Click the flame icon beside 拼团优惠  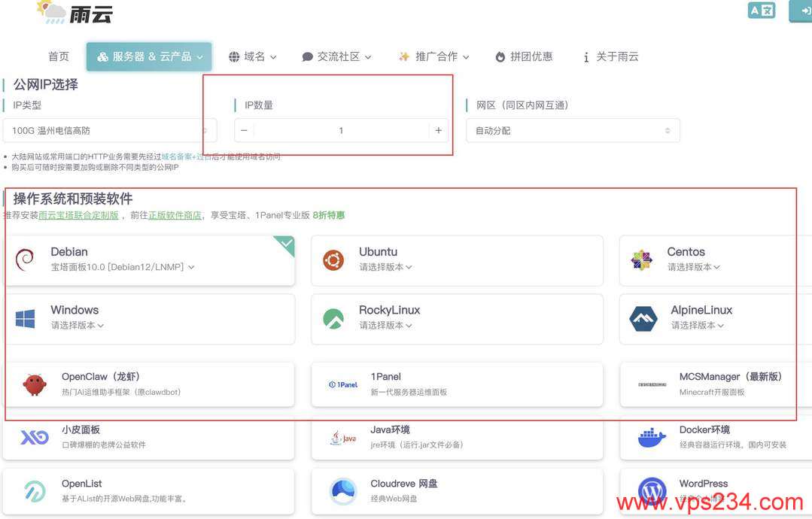coord(500,56)
